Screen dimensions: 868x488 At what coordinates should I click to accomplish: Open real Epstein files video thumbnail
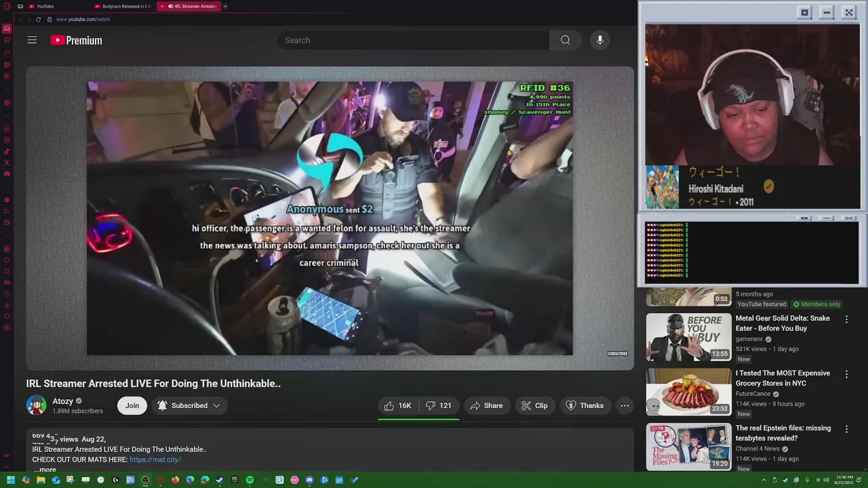[688, 446]
